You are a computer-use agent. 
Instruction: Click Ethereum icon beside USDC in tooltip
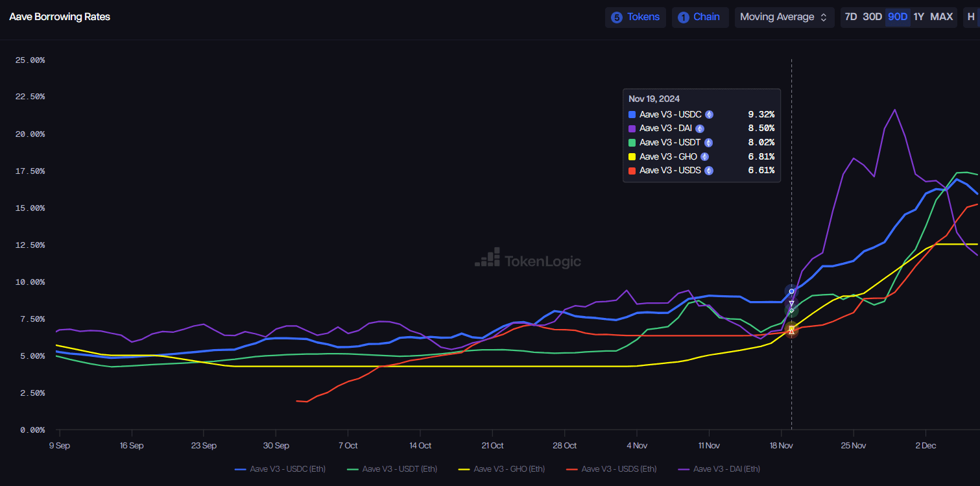(709, 114)
